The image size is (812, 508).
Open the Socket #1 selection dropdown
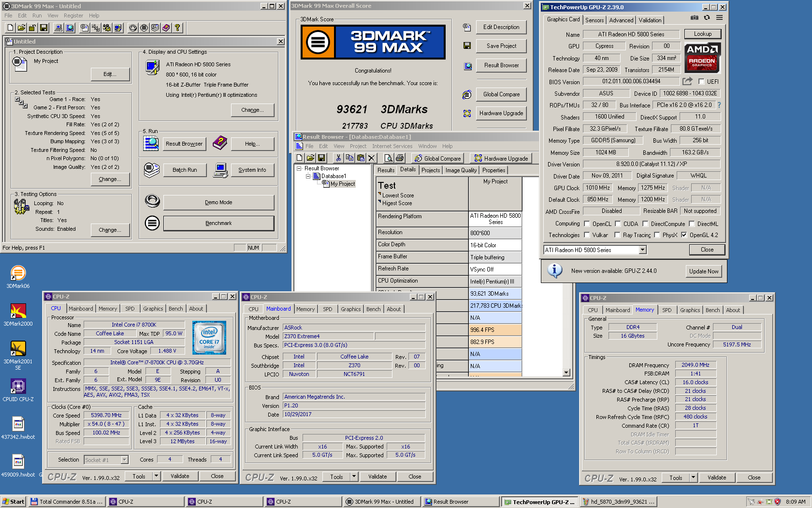point(124,460)
